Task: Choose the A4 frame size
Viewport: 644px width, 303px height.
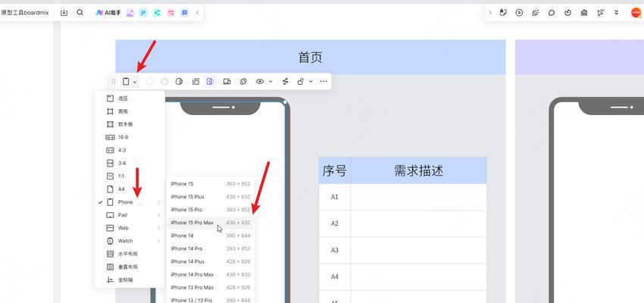Action: (x=130, y=189)
